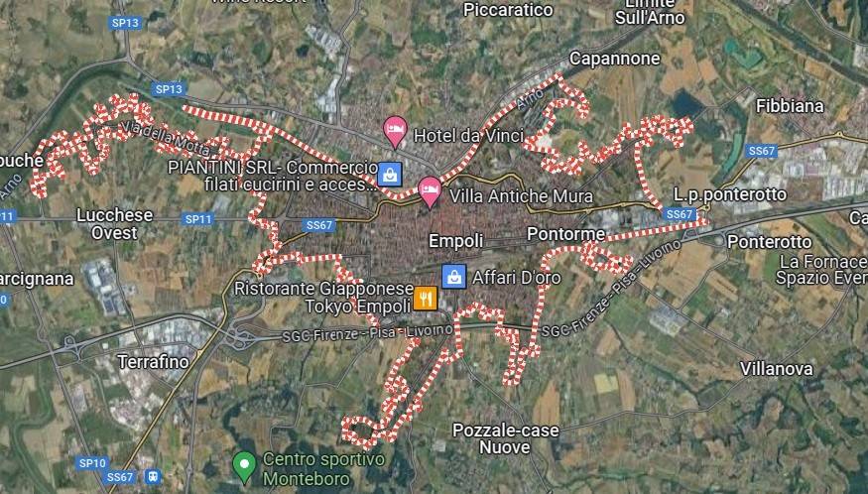Viewport: 868px width, 494px height.
Task: Click the Capannone place label
Action: click(x=614, y=59)
